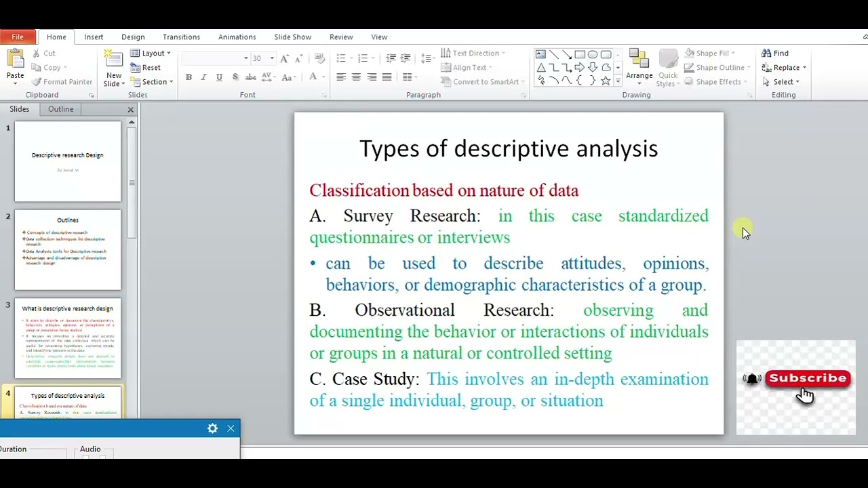Screen dimensions: 868x488
Task: Toggle Italic formatting
Action: 203,77
